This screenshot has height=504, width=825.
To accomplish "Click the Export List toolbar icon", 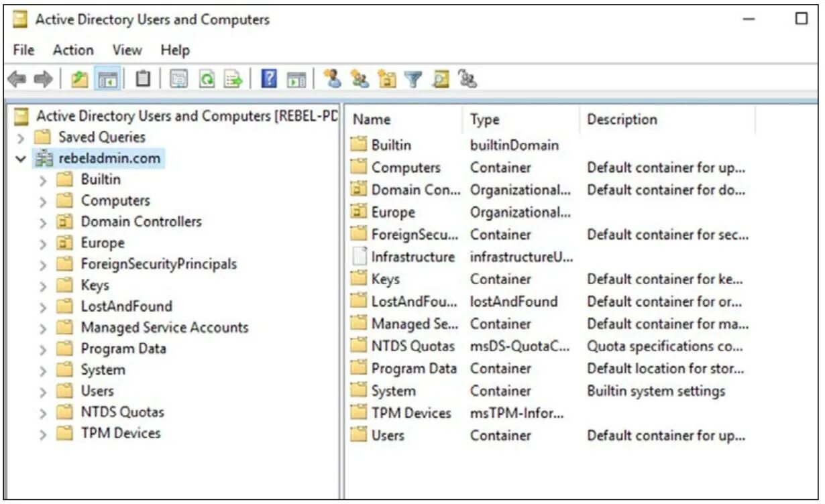I will point(233,79).
